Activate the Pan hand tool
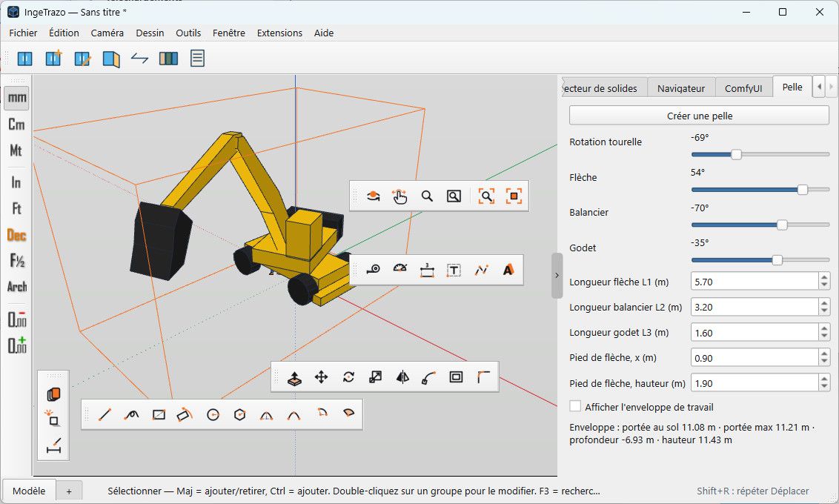Image resolution: width=839 pixels, height=504 pixels. tap(399, 196)
